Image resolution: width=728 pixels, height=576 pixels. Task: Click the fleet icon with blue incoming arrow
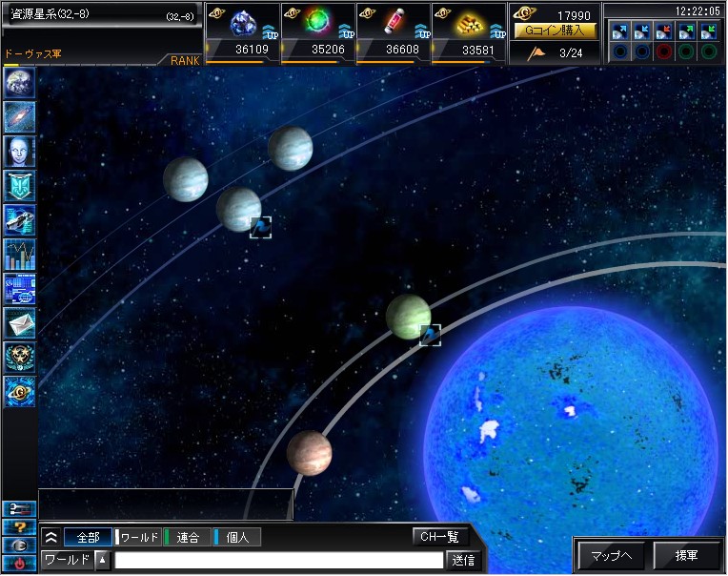pyautogui.click(x=642, y=31)
